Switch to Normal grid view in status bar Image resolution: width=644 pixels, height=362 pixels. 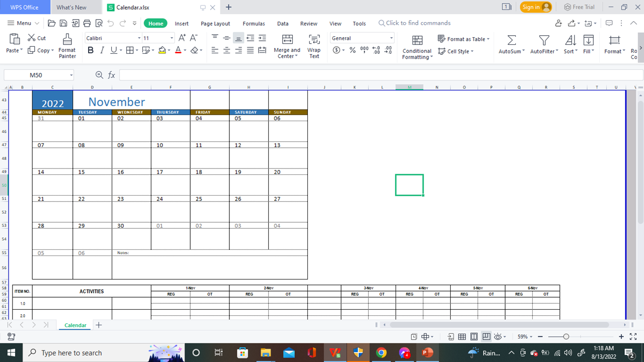[x=462, y=336]
